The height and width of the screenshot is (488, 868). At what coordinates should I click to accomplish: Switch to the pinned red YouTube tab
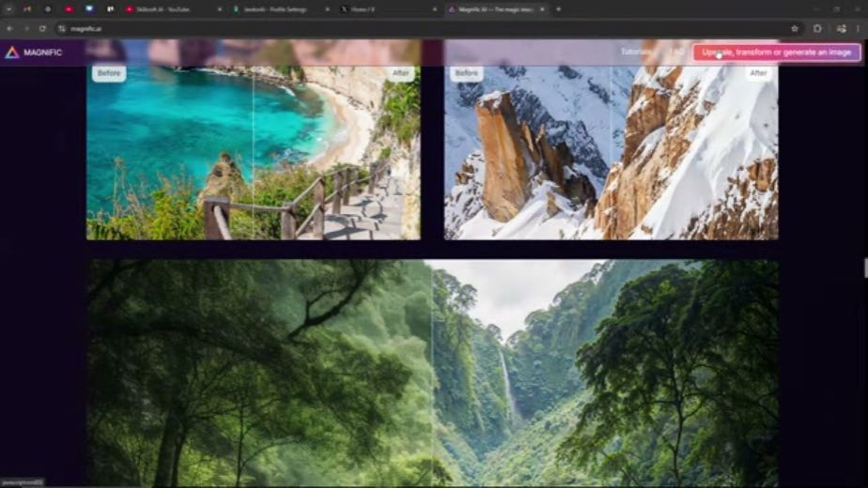click(69, 9)
